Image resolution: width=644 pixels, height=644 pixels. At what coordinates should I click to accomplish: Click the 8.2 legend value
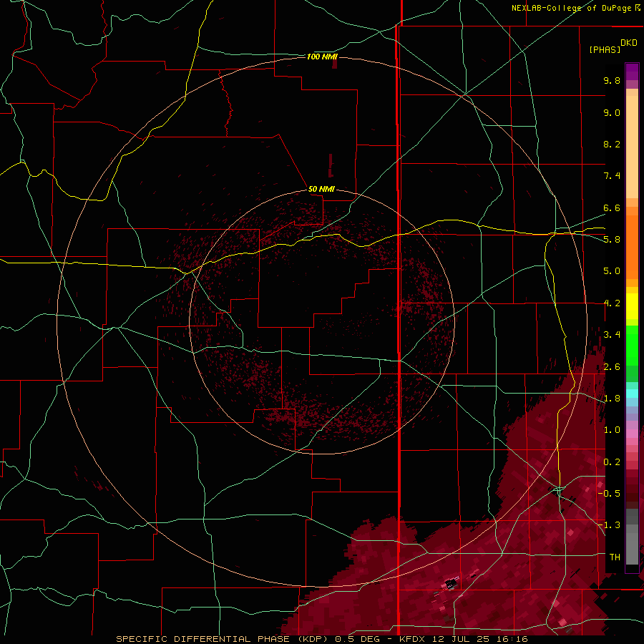tap(612, 144)
